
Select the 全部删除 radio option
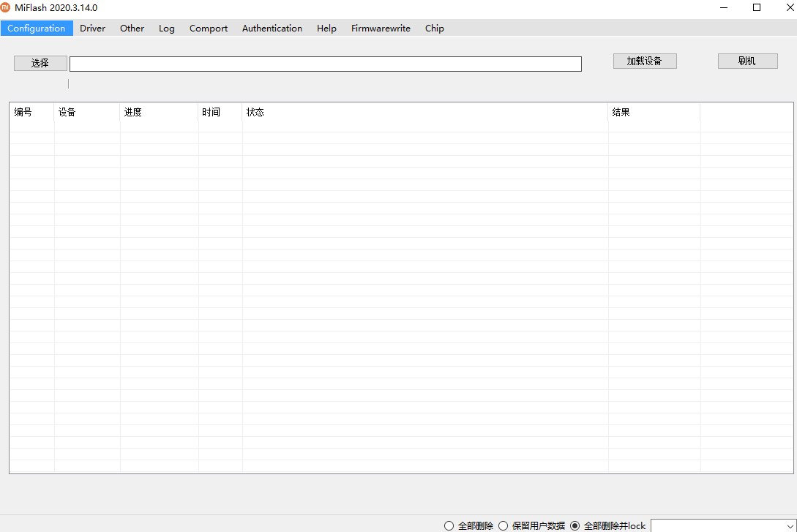click(x=449, y=526)
